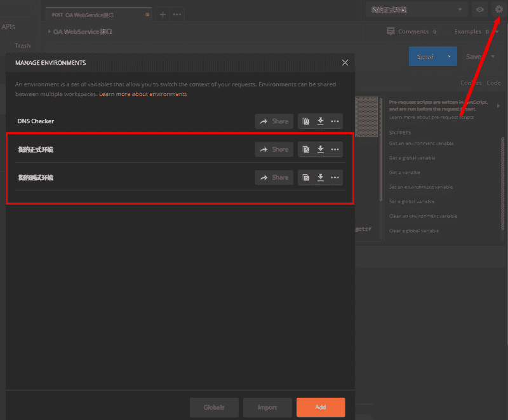Viewport: 508px width, 420px height.
Task: Switch to the POST OA WebService tab
Action: [95, 14]
